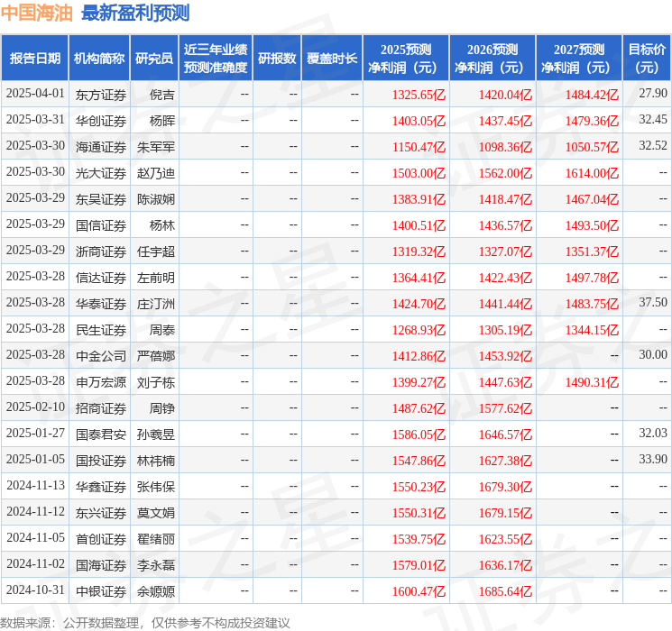
Task: Select the value 1422.43亿
Action: pos(506,278)
